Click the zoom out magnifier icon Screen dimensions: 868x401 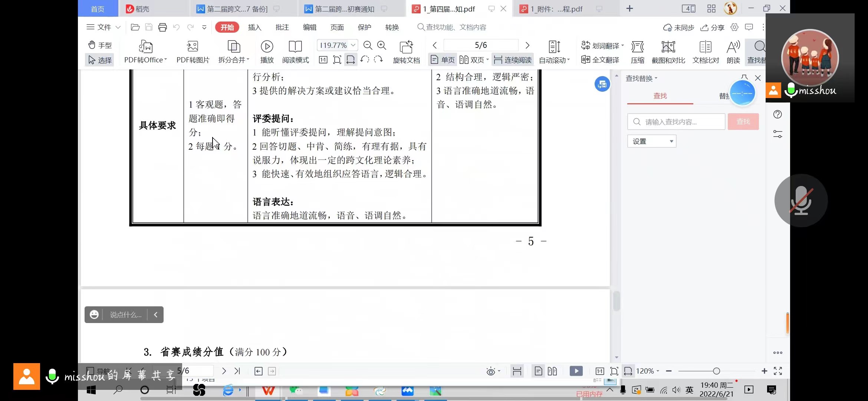[368, 45]
